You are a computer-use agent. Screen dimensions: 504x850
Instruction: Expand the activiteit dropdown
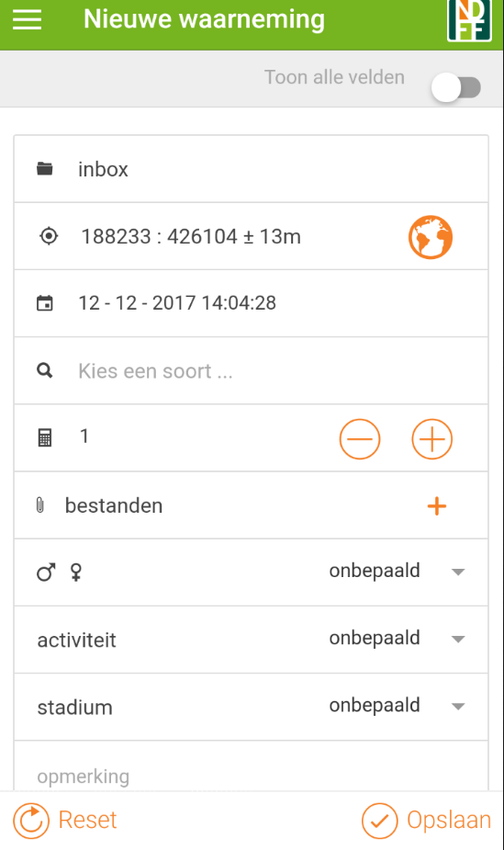pyautogui.click(x=398, y=639)
